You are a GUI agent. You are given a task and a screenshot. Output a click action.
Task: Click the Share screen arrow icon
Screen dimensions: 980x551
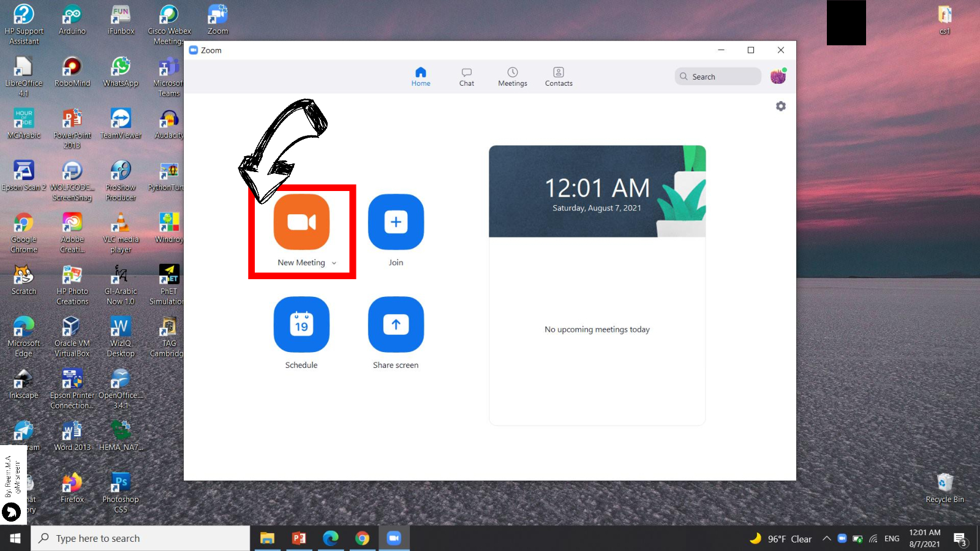coord(396,324)
